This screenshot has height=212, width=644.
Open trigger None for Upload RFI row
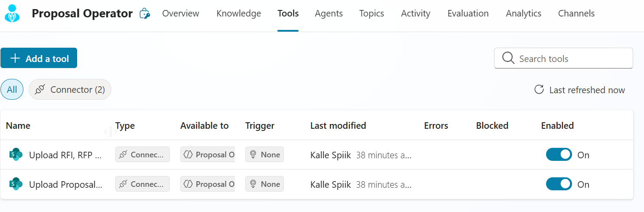coord(264,155)
